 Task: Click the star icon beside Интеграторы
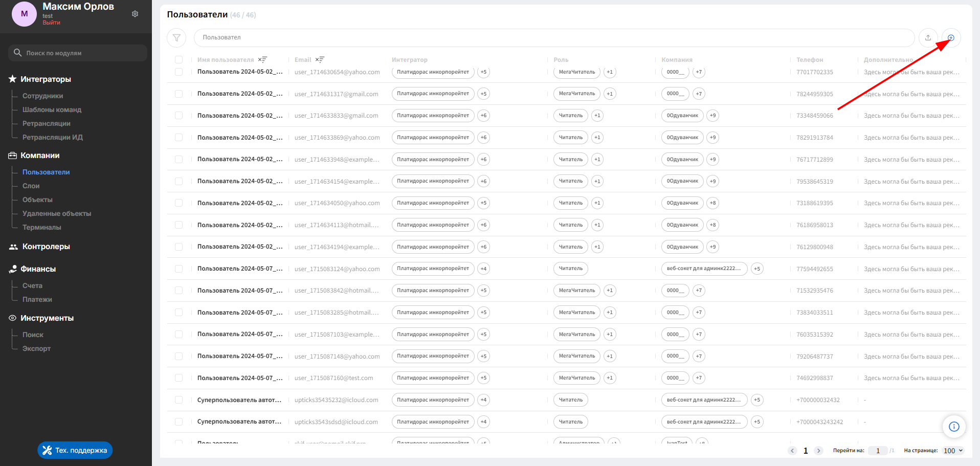pyautogui.click(x=13, y=79)
